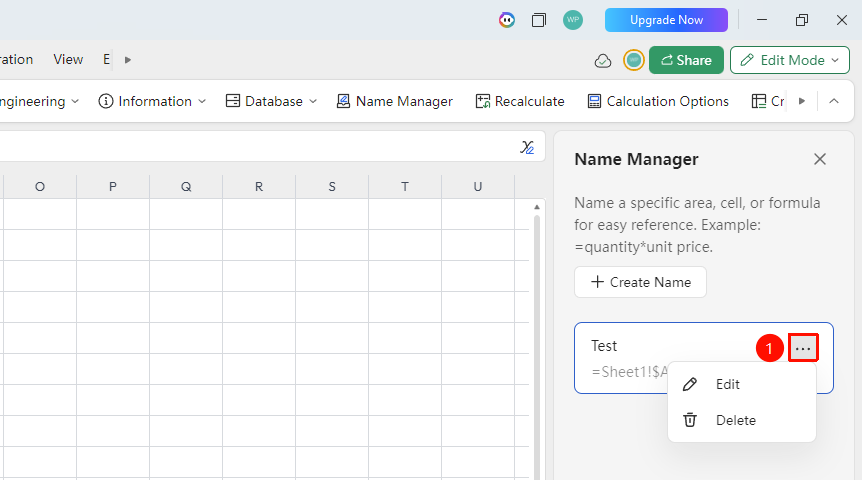Open the Database functions dropdown
Screen dimensions: 862x480
[272, 101]
